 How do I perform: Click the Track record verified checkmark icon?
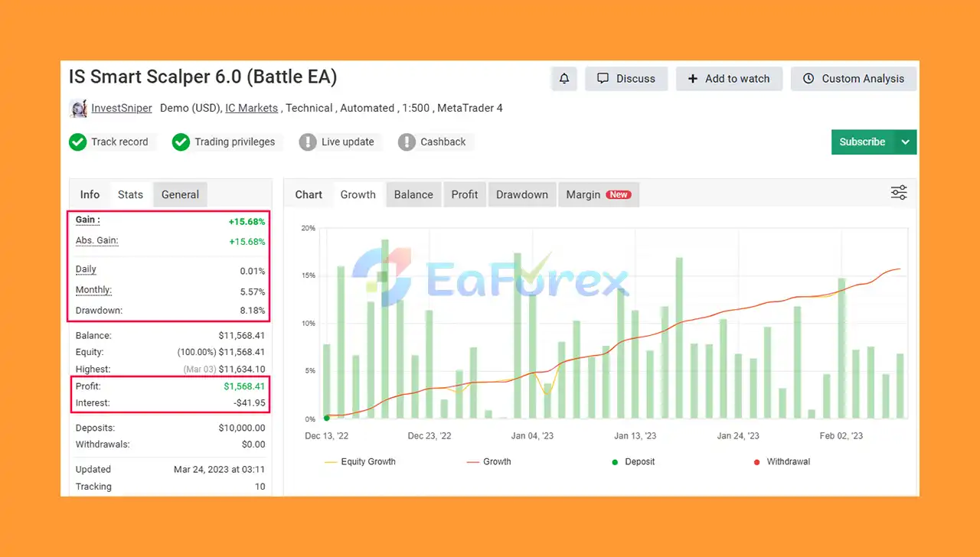(77, 142)
